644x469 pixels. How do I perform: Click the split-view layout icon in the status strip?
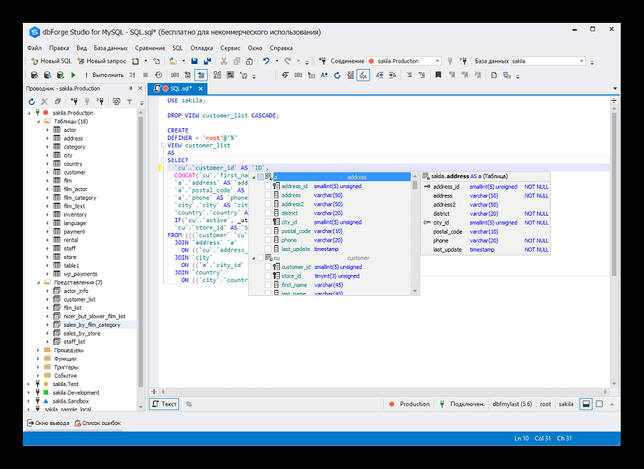(586, 404)
